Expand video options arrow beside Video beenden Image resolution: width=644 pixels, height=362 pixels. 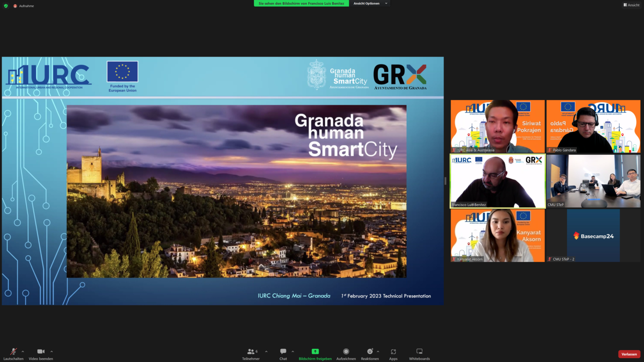click(51, 352)
